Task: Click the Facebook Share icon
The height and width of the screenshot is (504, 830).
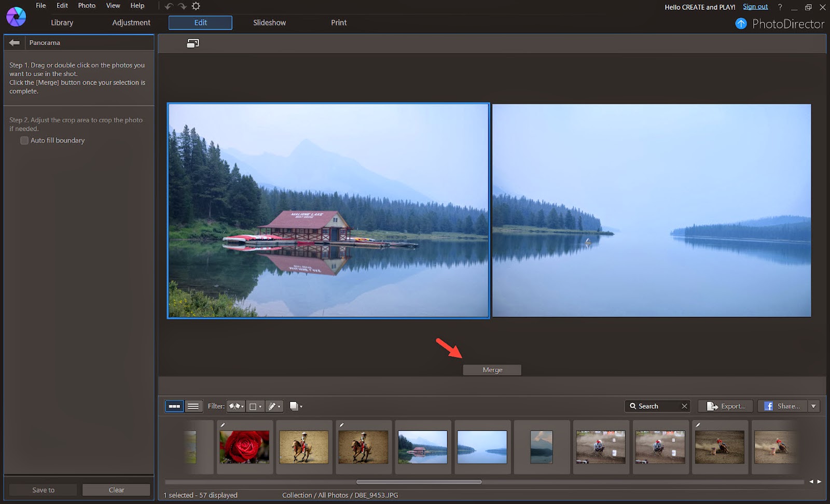Action: click(x=770, y=406)
